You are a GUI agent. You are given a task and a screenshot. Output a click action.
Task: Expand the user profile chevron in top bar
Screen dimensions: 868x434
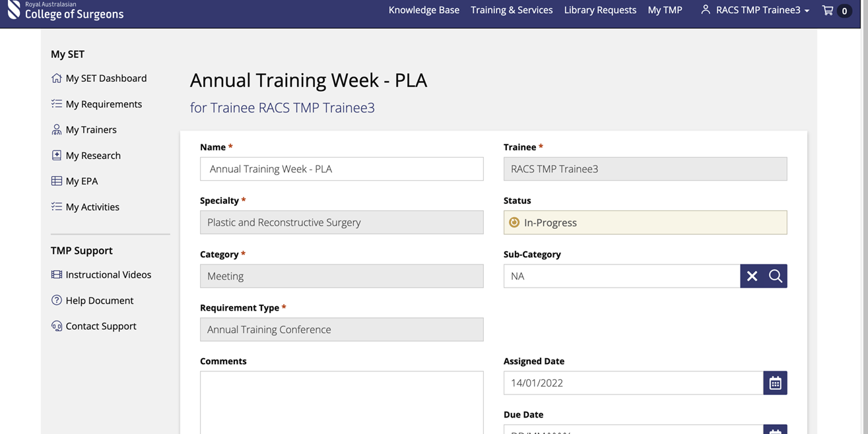807,10
